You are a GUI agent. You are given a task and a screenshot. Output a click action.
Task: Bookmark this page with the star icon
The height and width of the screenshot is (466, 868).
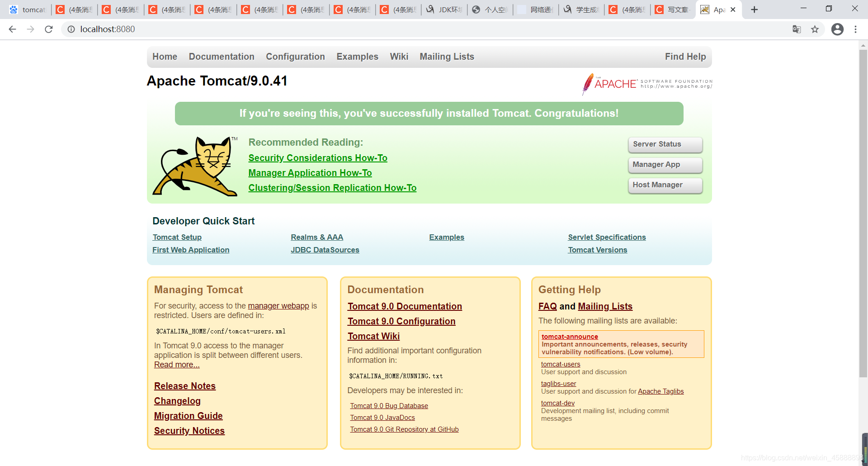click(815, 29)
